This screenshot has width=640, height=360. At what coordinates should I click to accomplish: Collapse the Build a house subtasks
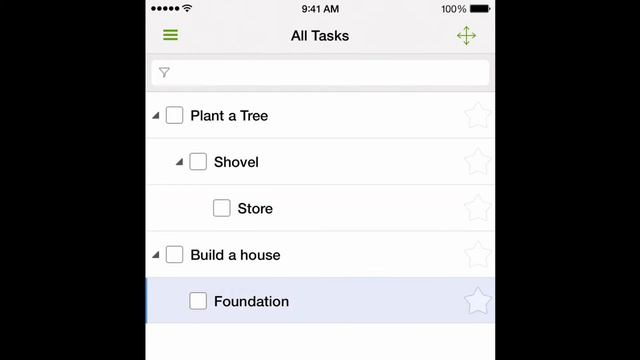[x=156, y=255]
